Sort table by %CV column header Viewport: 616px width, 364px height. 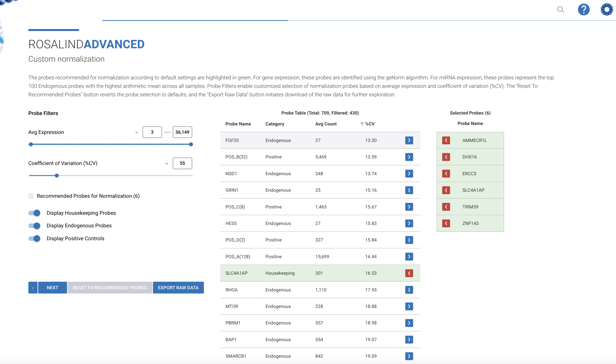(369, 124)
